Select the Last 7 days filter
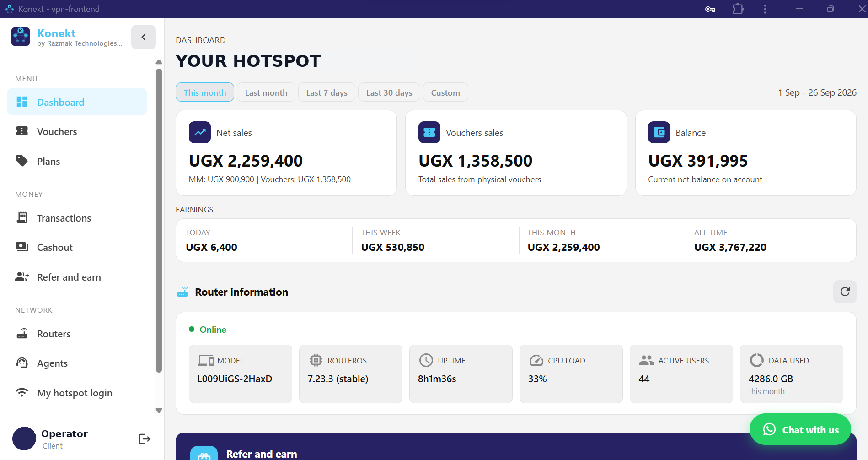The image size is (868, 460). [327, 92]
